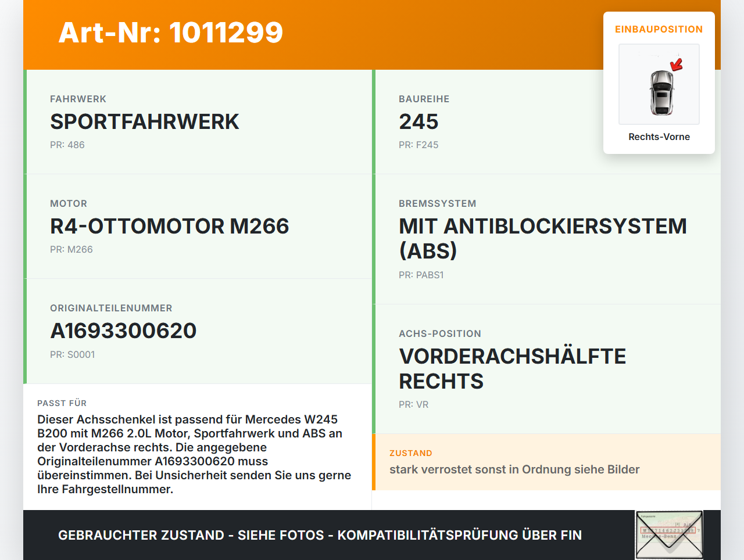Viewport: 744px width, 560px height.
Task: Click 'PR: M266' code text
Action: coord(71,250)
